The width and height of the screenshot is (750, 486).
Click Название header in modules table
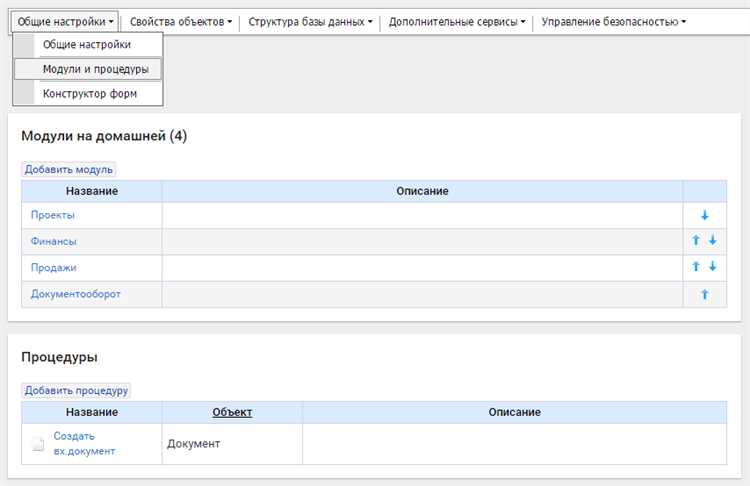click(x=92, y=191)
